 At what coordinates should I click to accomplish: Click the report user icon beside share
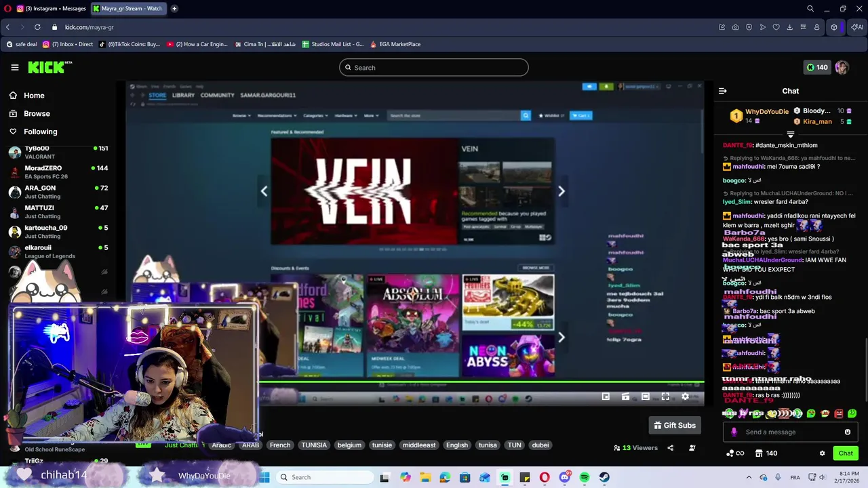point(692,447)
